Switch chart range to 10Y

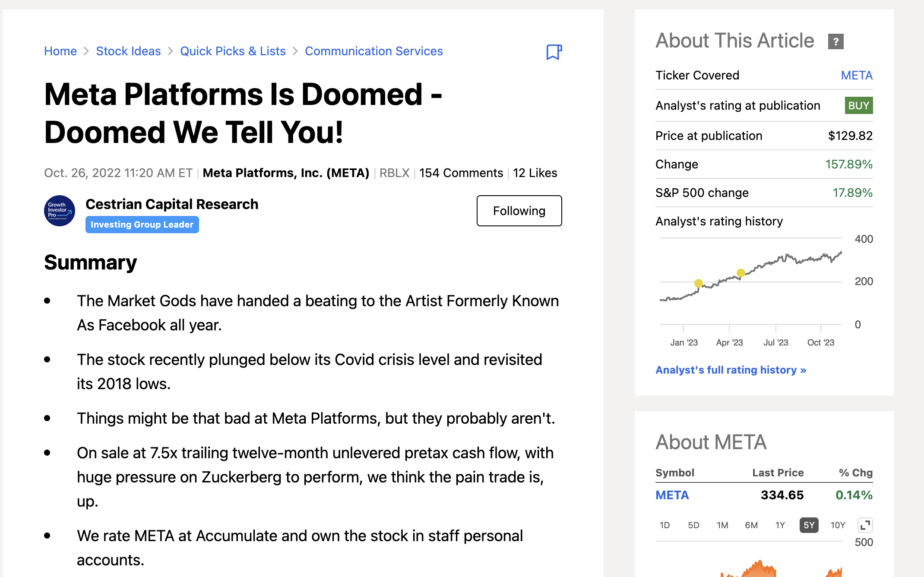(838, 525)
